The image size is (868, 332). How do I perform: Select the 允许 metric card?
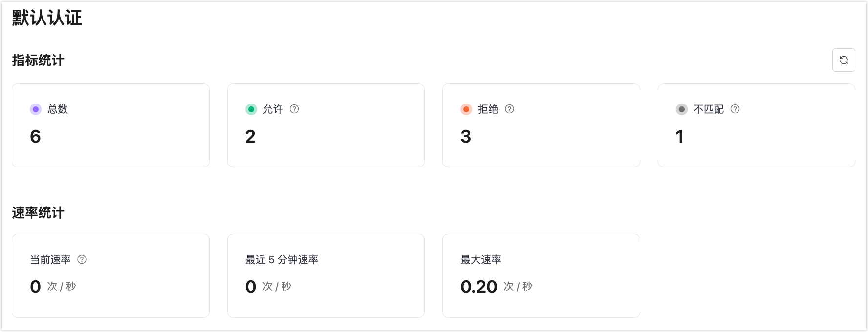tap(326, 125)
